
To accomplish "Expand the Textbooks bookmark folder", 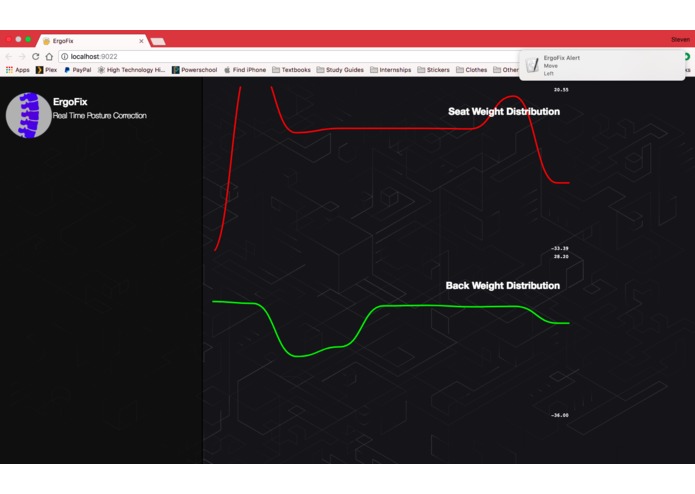I will 291,70.
